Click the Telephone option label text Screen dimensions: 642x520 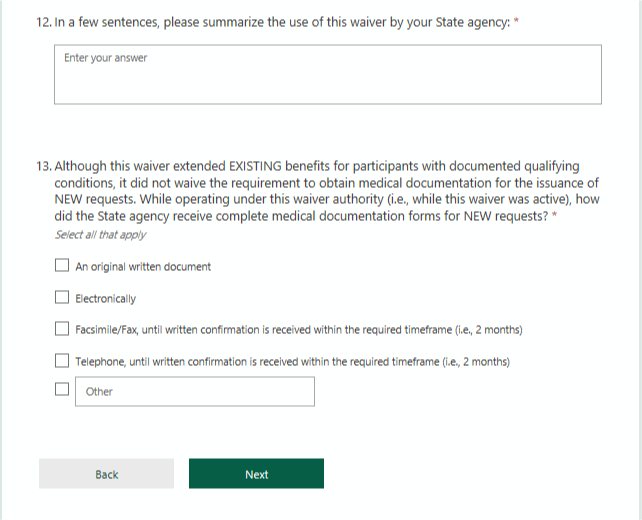[292, 362]
